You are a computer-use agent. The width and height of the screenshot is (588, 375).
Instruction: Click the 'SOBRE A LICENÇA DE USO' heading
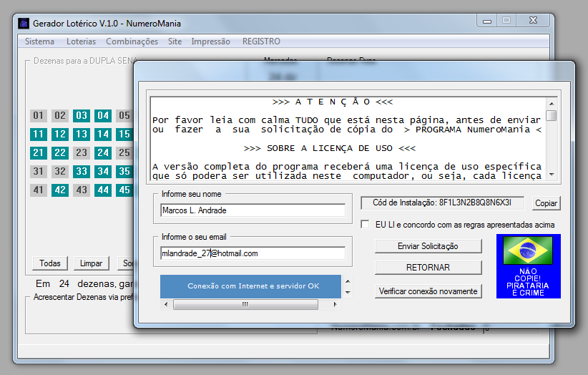pyautogui.click(x=329, y=148)
